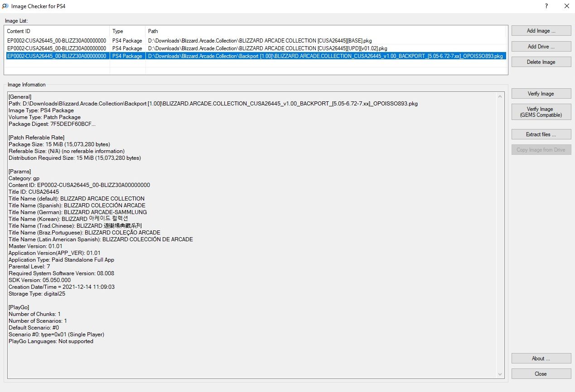The width and height of the screenshot is (575, 392).
Task: Select the BACKPORT OPOISSO893.pkg row
Action: pyautogui.click(x=256, y=56)
